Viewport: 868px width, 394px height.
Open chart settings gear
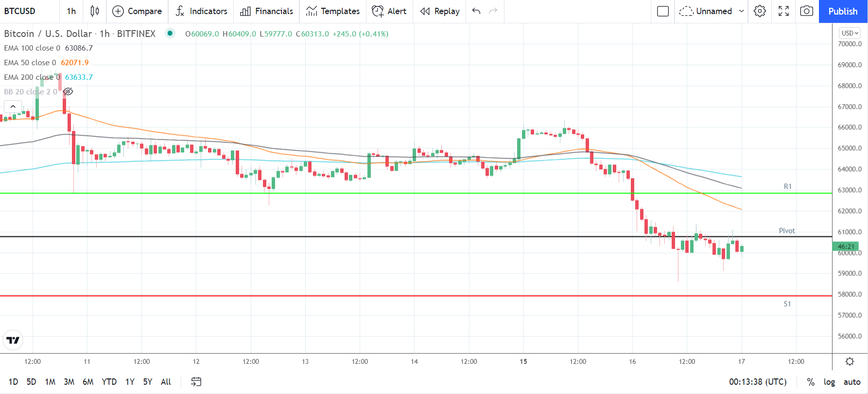760,11
